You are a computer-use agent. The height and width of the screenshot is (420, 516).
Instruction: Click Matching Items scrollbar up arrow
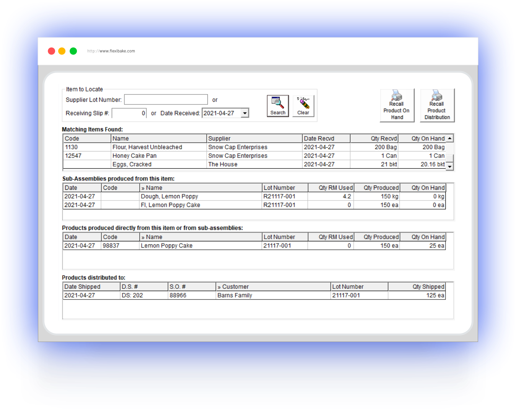click(x=450, y=138)
